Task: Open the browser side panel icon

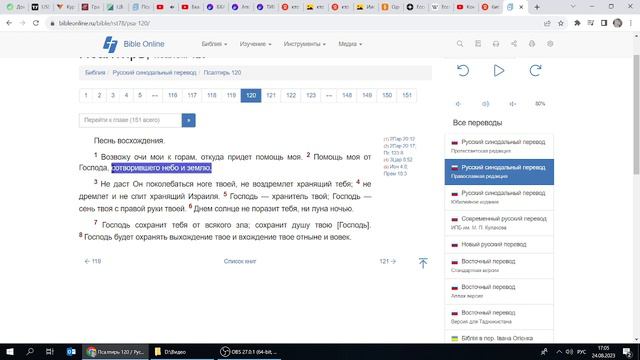Action: (x=604, y=23)
